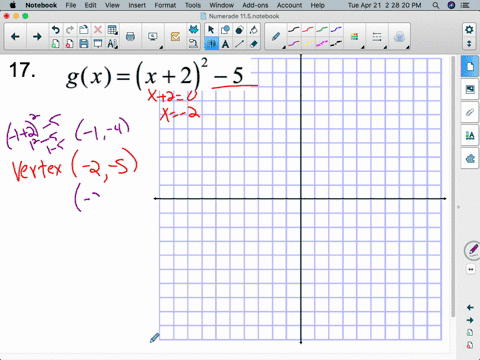Open the Page Sorter side tab

coord(470,67)
